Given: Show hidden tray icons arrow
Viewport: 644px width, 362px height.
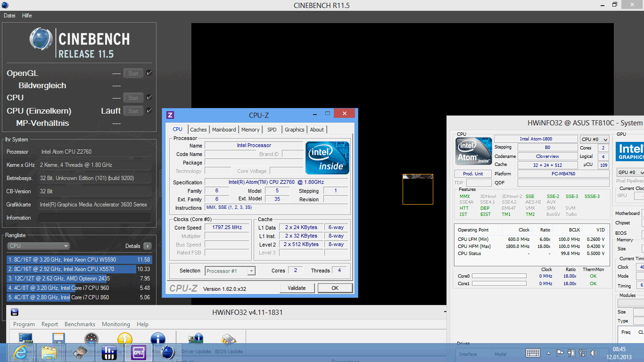Looking at the screenshot, I should 548,353.
